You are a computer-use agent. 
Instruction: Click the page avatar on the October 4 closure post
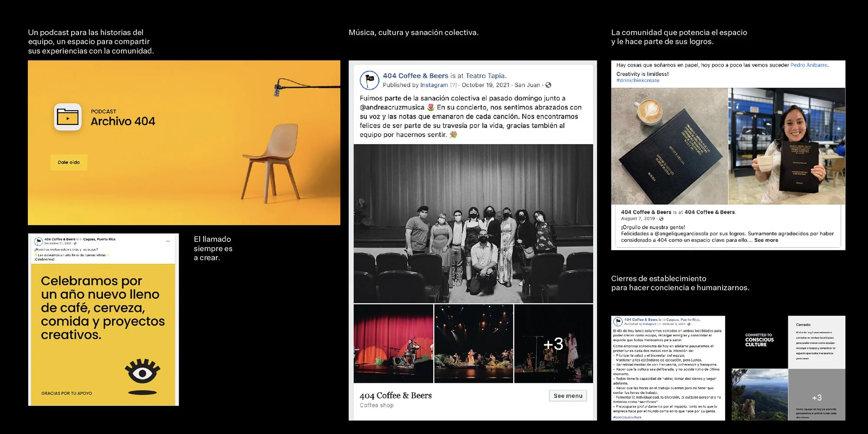(618, 321)
